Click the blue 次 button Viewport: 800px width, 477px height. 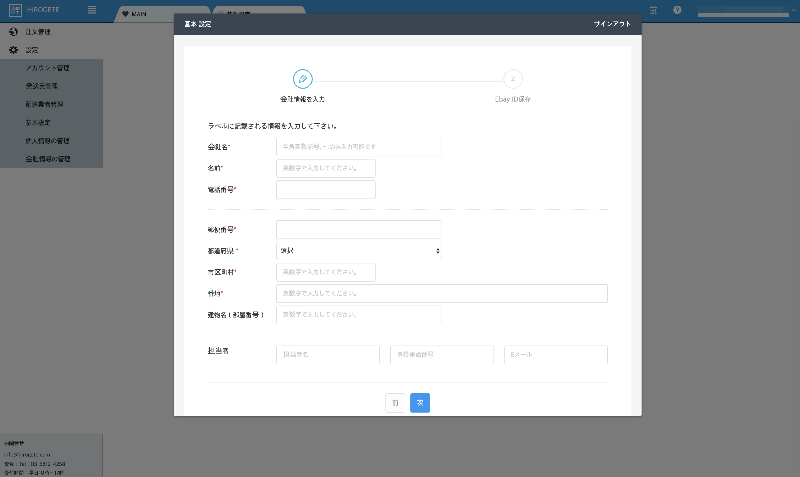pyautogui.click(x=420, y=403)
